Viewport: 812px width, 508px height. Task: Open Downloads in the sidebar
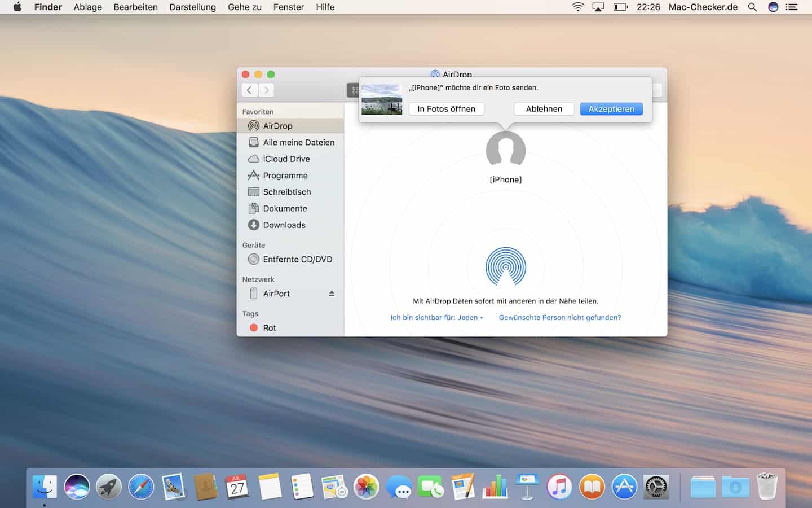click(x=290, y=225)
